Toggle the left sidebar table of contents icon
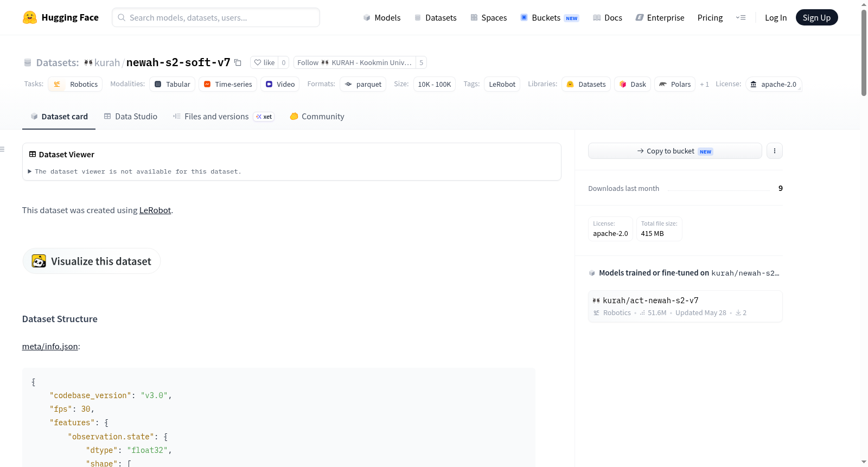Screen dimensions: 868x467 coord(3,149)
